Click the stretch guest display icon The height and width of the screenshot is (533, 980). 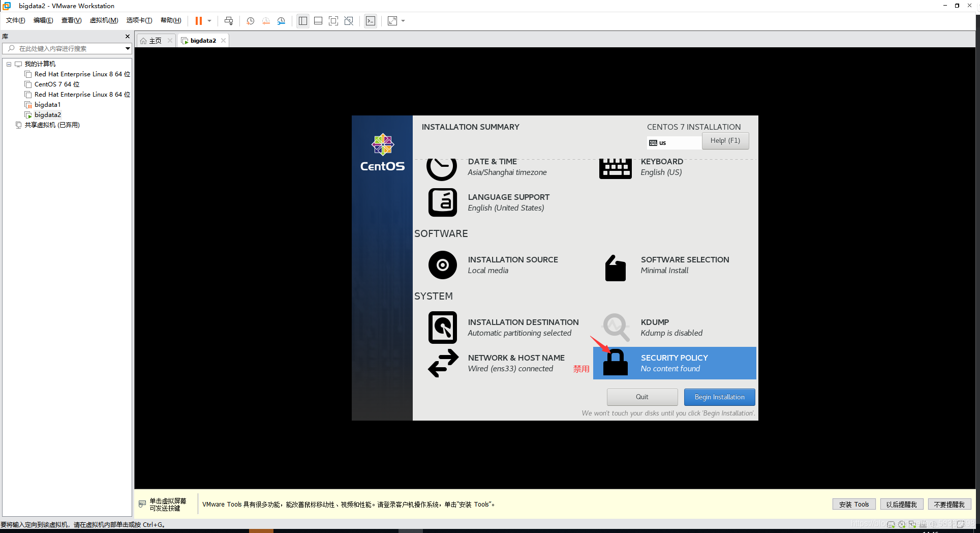tap(392, 21)
